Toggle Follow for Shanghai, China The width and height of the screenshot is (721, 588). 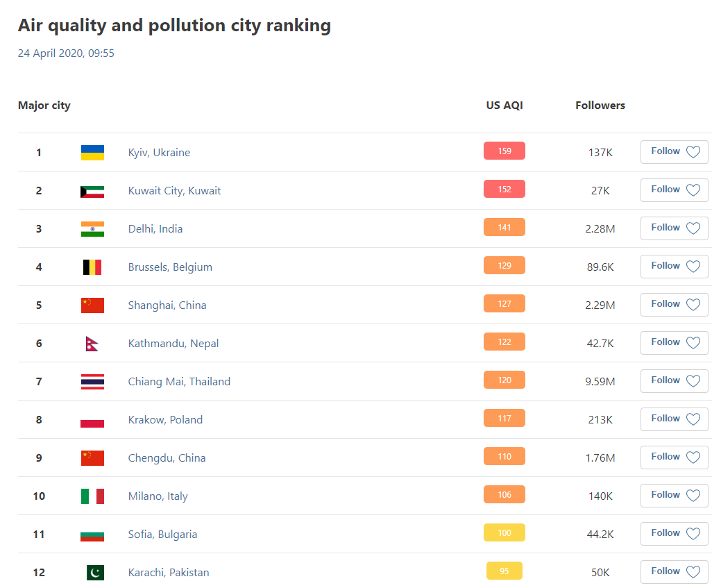pos(674,305)
